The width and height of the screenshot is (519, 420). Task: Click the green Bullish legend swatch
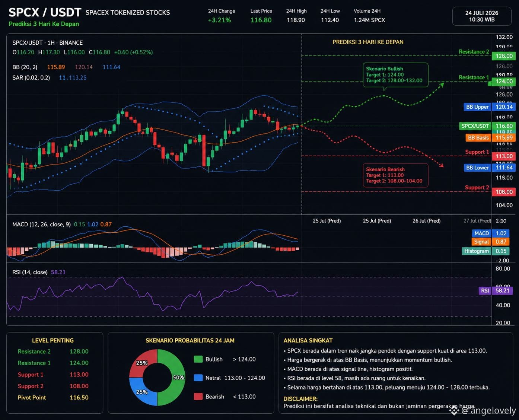point(198,359)
